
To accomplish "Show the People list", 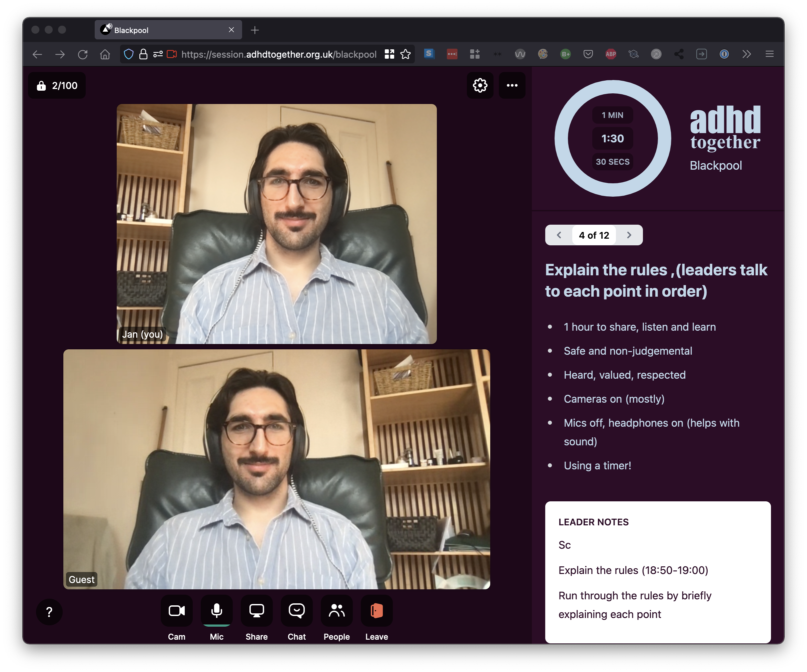I will 336,611.
